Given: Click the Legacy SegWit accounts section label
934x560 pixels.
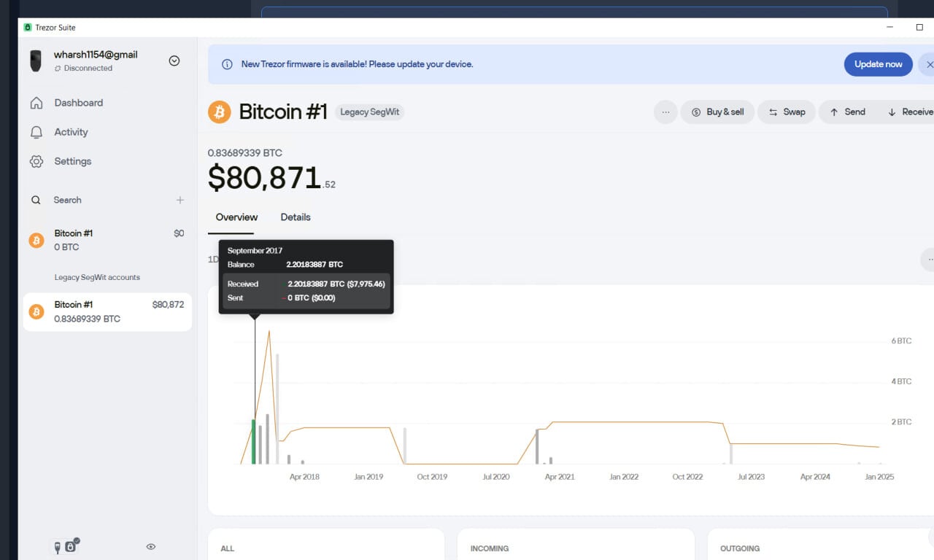Looking at the screenshot, I should 97,277.
